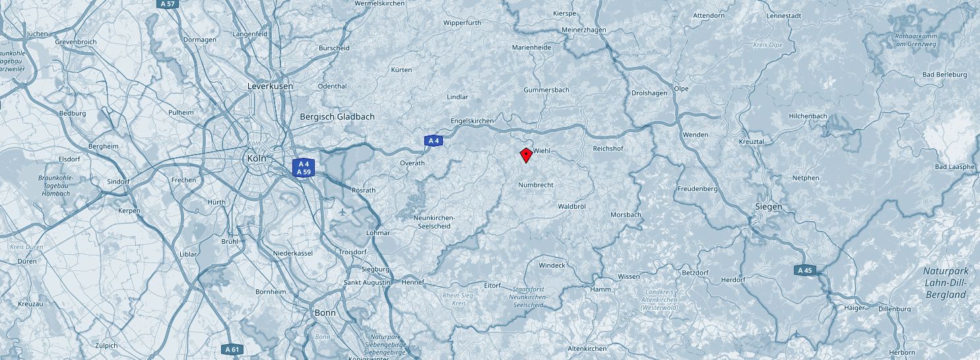980x360 pixels.
Task: Click the A 4 / A 59 highway shield
Action: (304, 168)
